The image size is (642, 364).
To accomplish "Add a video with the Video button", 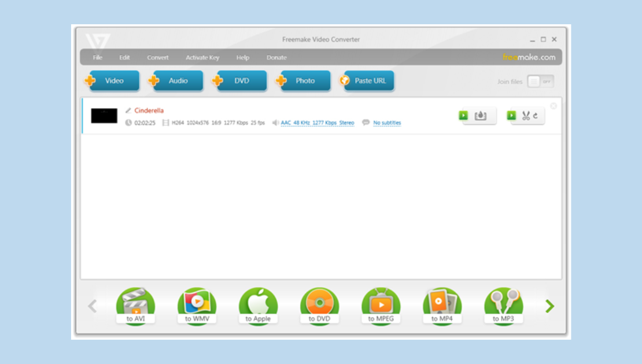I will (112, 80).
